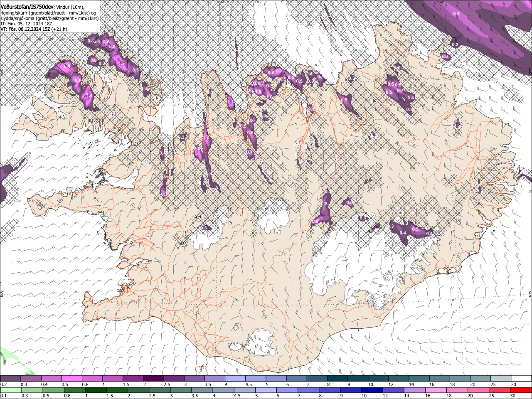Image resolution: width=532 pixels, height=399 pixels.
Task: Select the pale grey upper swatch between 25 and 30
Action: tap(500, 378)
